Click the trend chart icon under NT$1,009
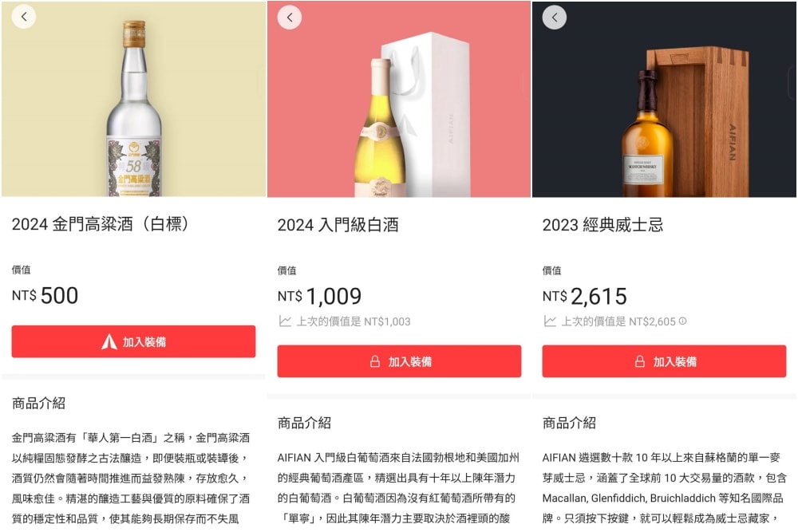The width and height of the screenshot is (798, 532). pos(285,321)
